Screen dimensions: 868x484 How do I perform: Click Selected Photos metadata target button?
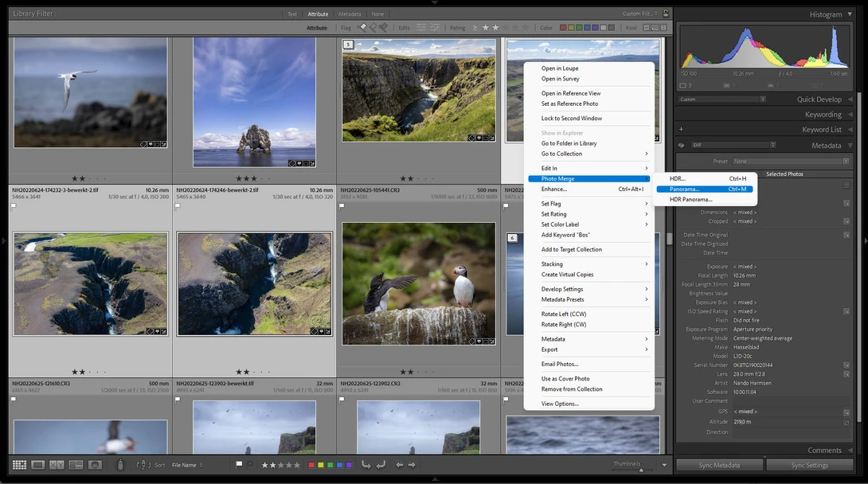tap(784, 174)
